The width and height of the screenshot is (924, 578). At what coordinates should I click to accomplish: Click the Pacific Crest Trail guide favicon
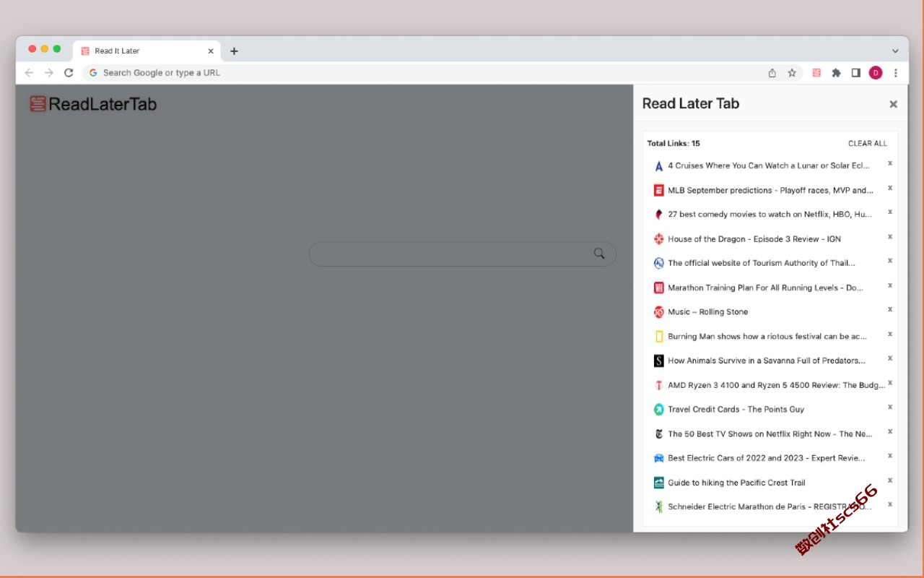pyautogui.click(x=658, y=483)
